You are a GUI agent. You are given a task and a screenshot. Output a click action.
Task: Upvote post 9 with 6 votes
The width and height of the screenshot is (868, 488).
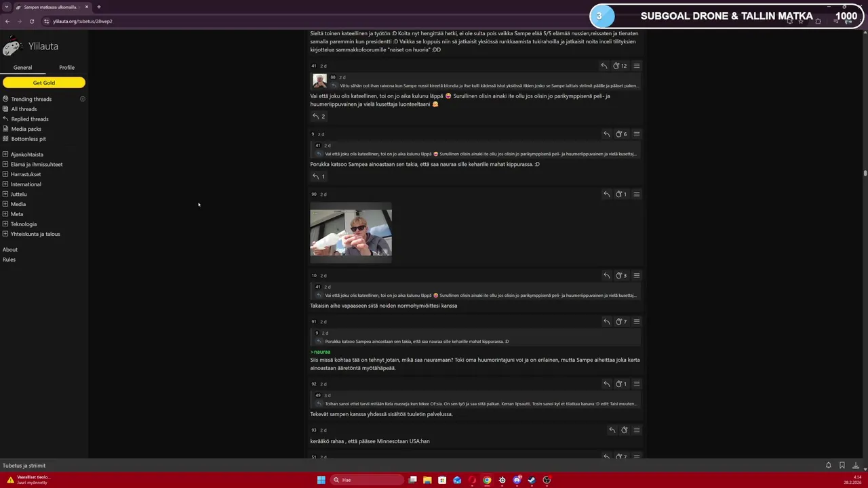pyautogui.click(x=620, y=134)
